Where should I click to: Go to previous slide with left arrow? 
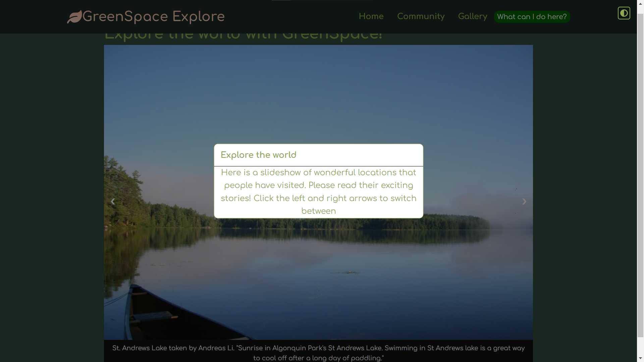point(113,201)
